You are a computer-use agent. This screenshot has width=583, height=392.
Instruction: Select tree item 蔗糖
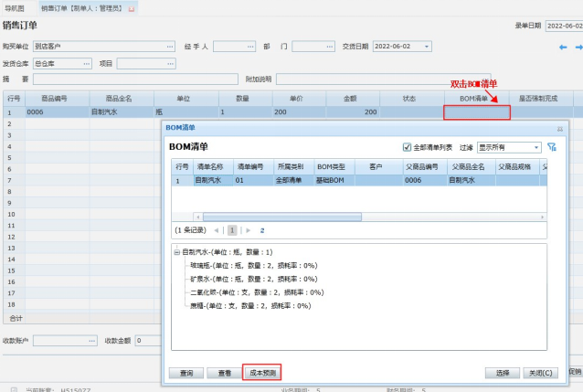(x=250, y=306)
